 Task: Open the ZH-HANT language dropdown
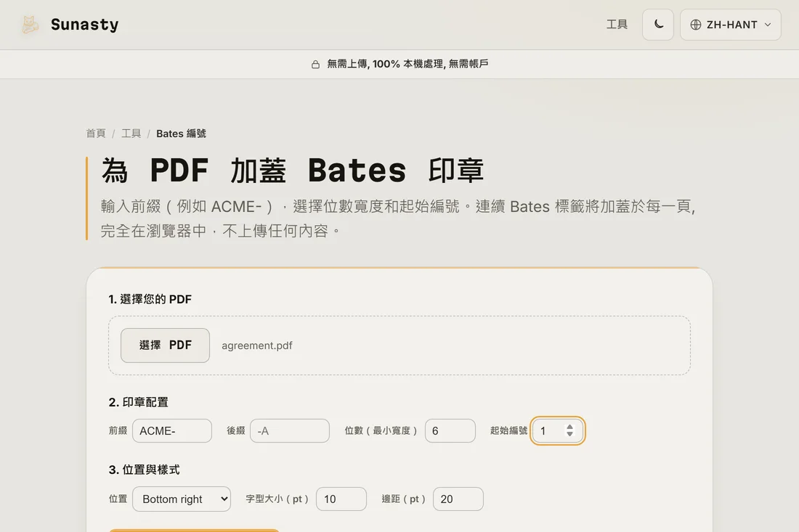coord(730,25)
